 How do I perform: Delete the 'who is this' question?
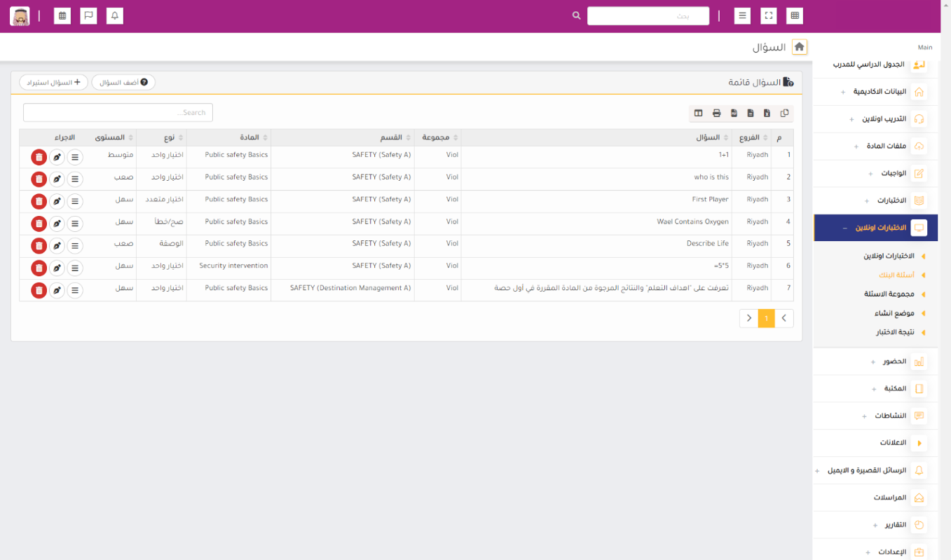coord(39,179)
